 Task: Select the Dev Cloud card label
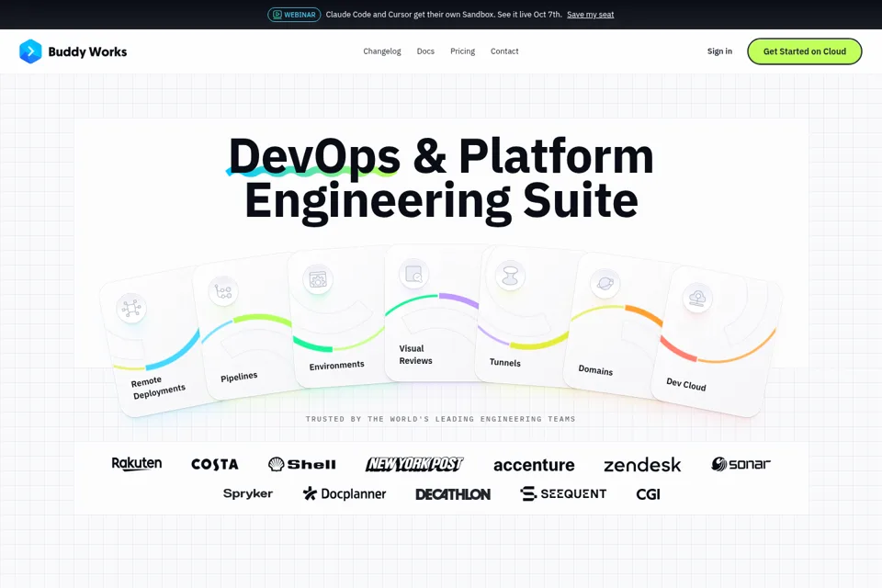[x=686, y=384]
